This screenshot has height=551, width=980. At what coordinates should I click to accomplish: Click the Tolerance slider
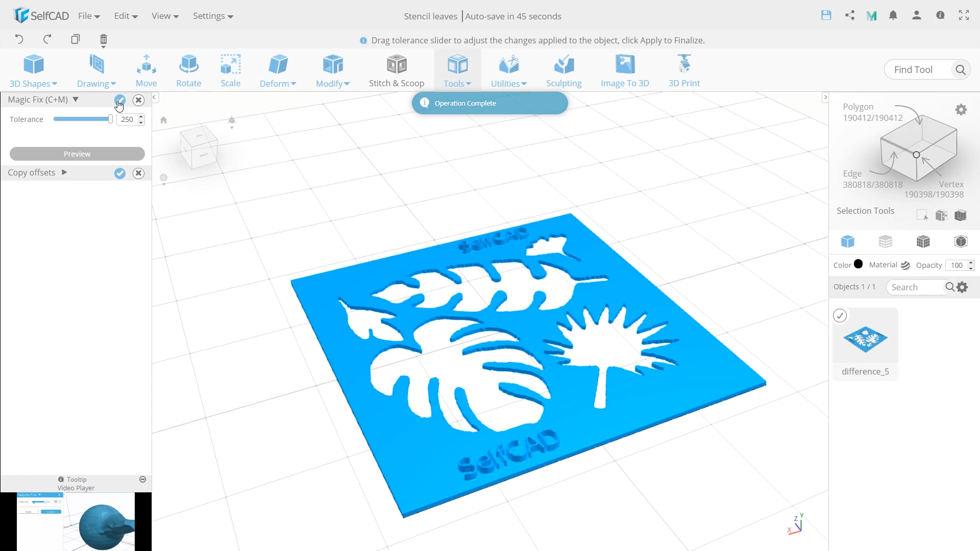point(83,119)
